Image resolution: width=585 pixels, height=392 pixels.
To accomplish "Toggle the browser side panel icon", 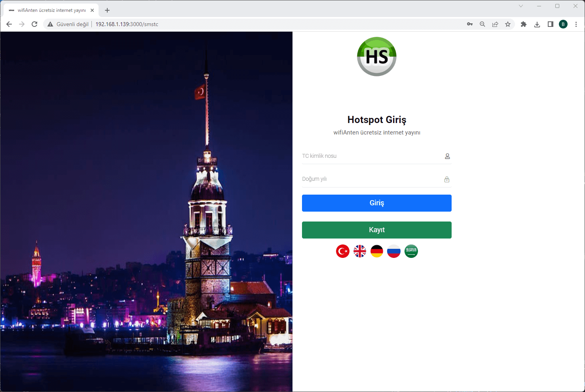I will coord(550,24).
